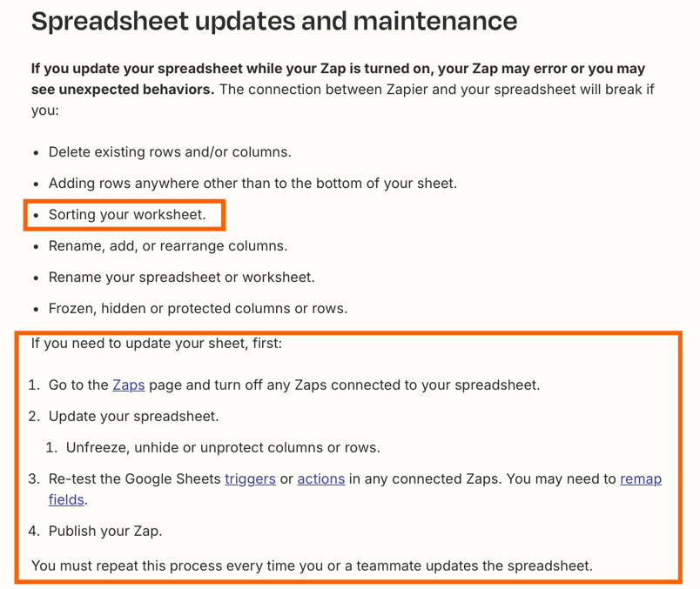Click the Publish your Zap step
Screen dimensions: 700x589
[105, 531]
